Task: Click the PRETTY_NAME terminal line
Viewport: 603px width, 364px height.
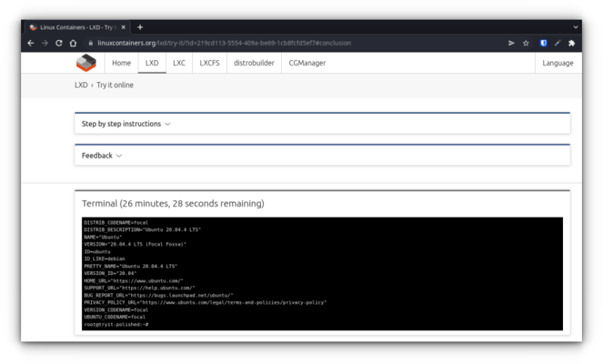Action: click(x=130, y=266)
